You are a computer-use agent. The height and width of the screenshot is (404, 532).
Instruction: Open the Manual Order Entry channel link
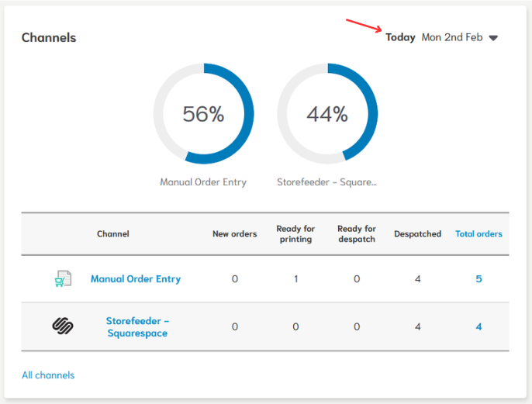tap(136, 279)
